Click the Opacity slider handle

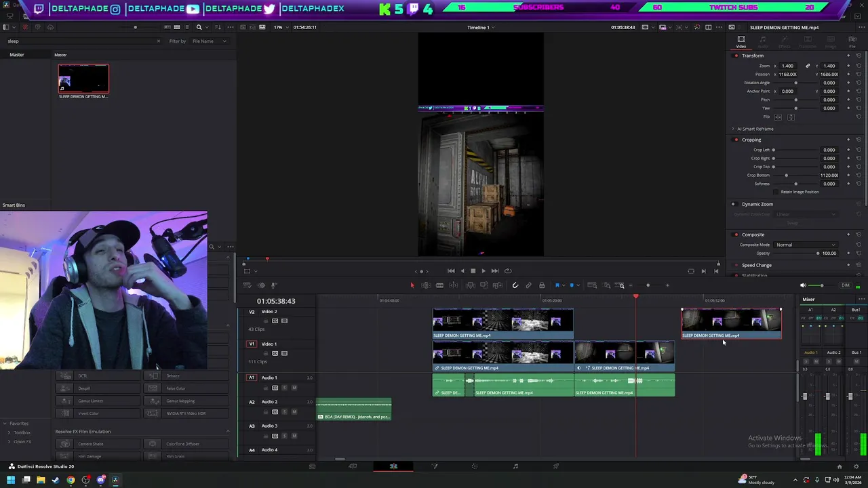[818, 253]
